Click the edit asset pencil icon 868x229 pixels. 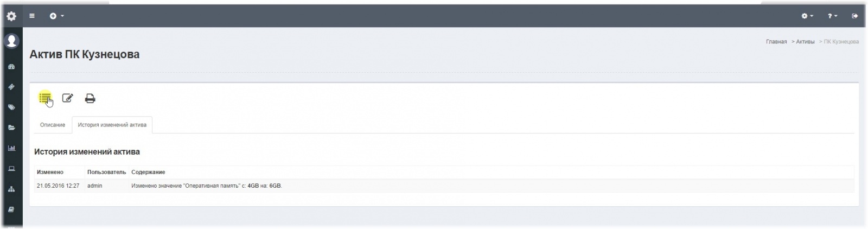pos(68,98)
